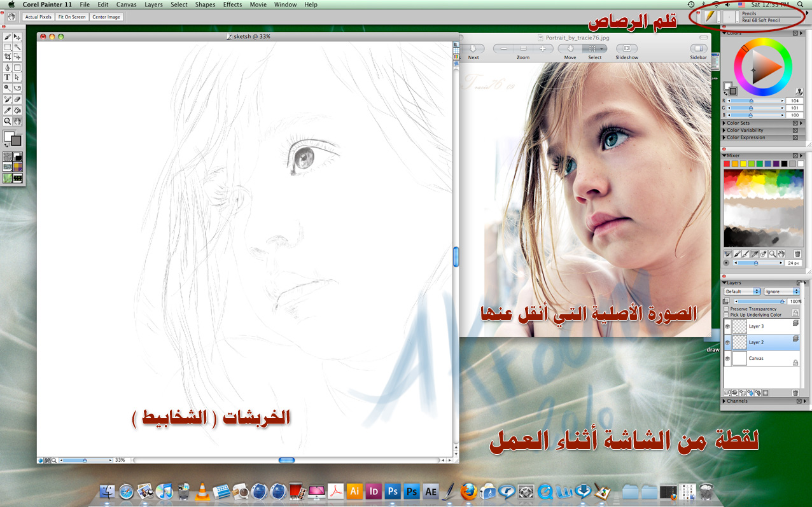
Task: Activate the Magnifier tool
Action: 8,121
